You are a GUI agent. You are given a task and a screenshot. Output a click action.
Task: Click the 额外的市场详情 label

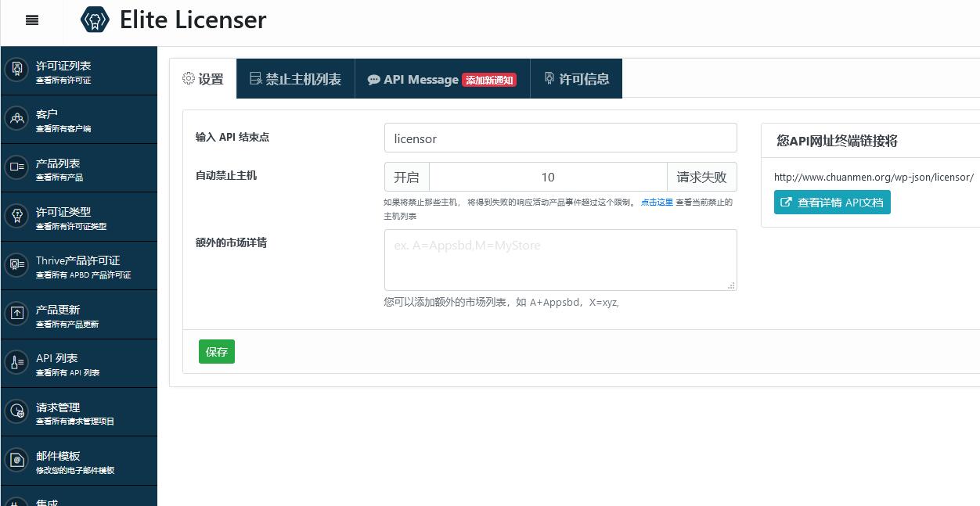tap(231, 242)
